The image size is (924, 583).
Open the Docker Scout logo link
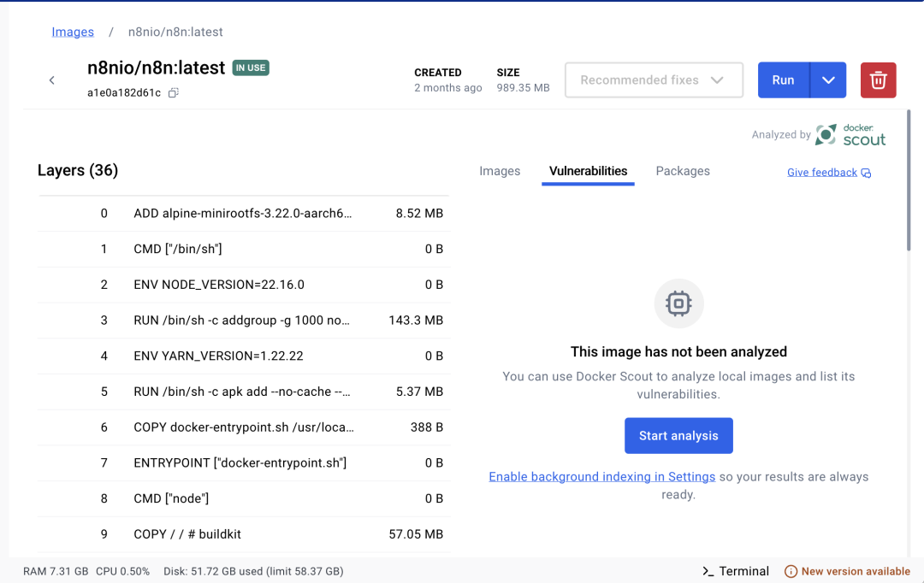[x=850, y=134]
